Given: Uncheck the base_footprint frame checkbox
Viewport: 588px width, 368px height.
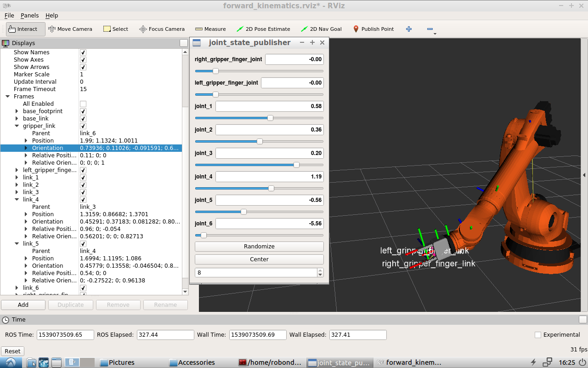Looking at the screenshot, I should coord(83,111).
